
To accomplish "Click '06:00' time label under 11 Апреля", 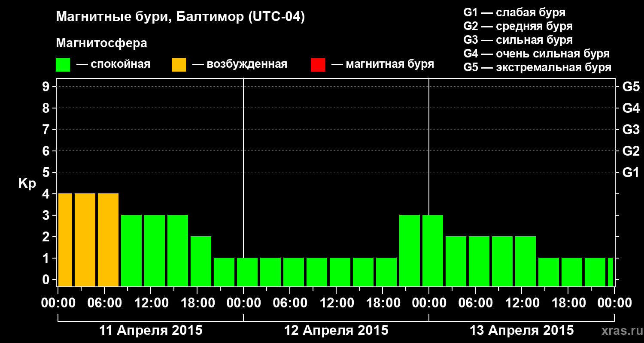I will [104, 303].
